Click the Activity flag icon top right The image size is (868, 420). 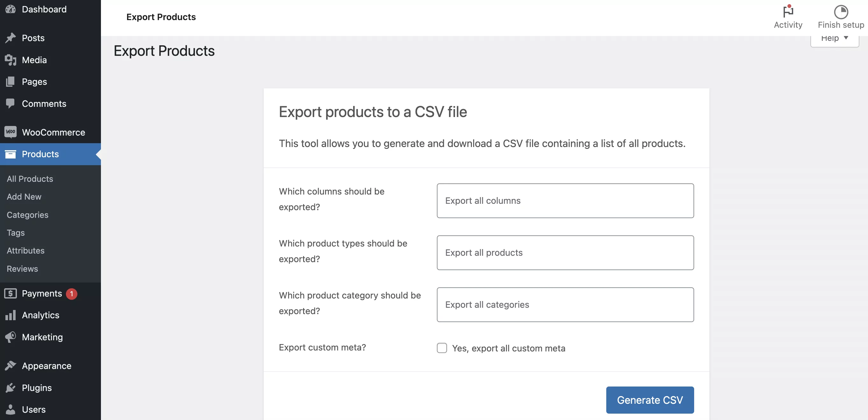(x=788, y=10)
